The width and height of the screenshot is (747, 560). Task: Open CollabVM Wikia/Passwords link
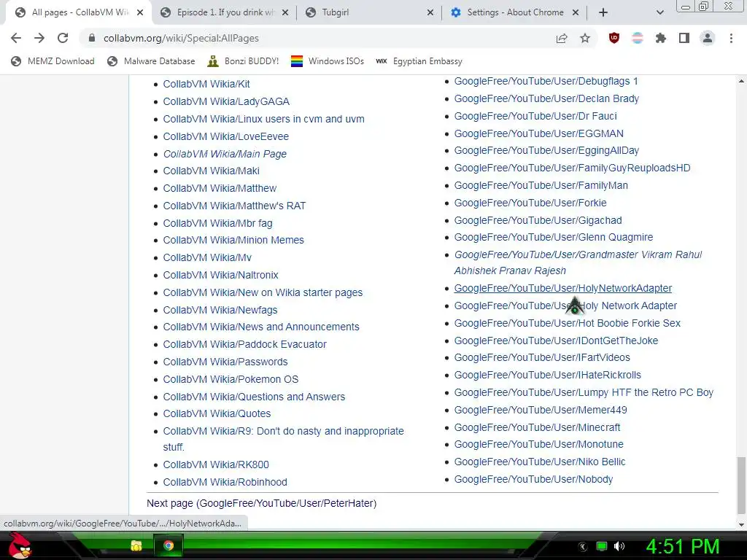point(225,362)
